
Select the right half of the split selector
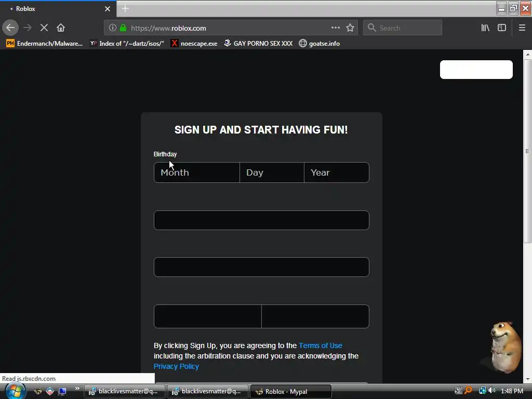tap(315, 316)
